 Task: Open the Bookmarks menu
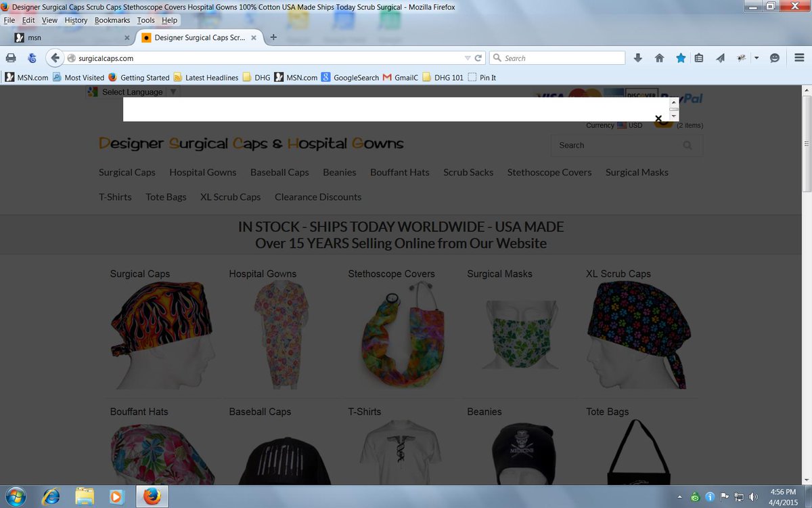[x=113, y=20]
